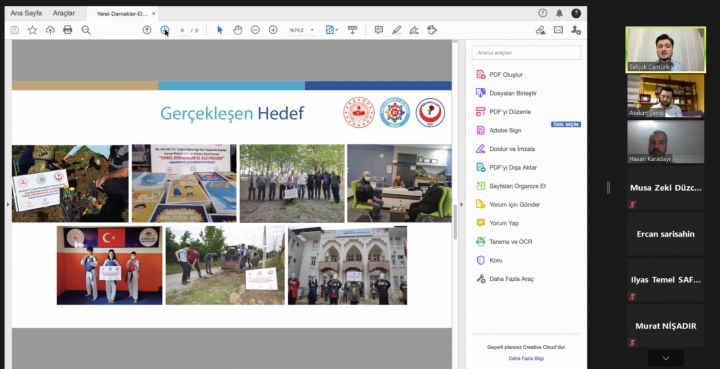The height and width of the screenshot is (369, 720).
Task: Click the Ilyas Temel SAF... participant tile
Action: (x=665, y=280)
